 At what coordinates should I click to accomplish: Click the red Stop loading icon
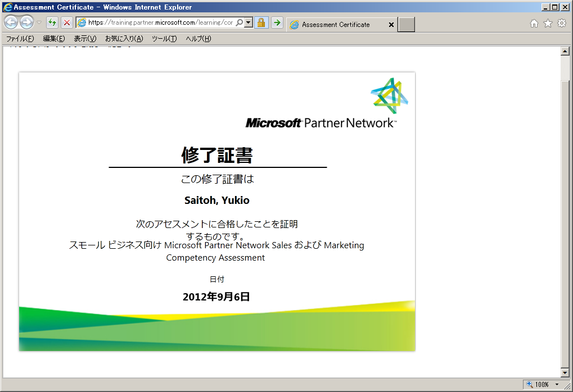click(x=66, y=23)
